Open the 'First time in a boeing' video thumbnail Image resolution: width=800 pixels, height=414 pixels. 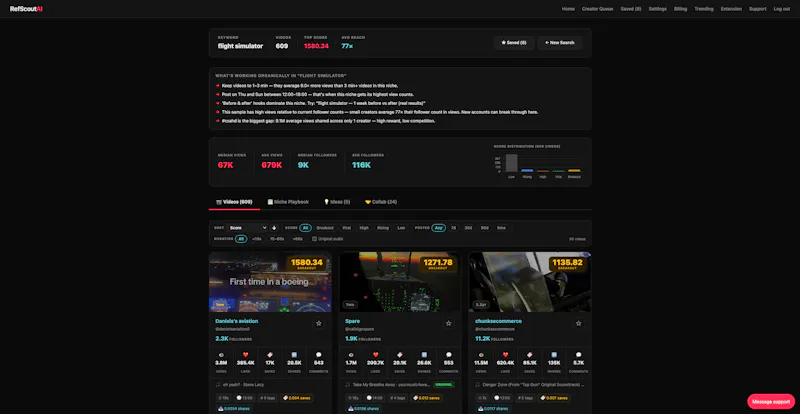click(270, 282)
